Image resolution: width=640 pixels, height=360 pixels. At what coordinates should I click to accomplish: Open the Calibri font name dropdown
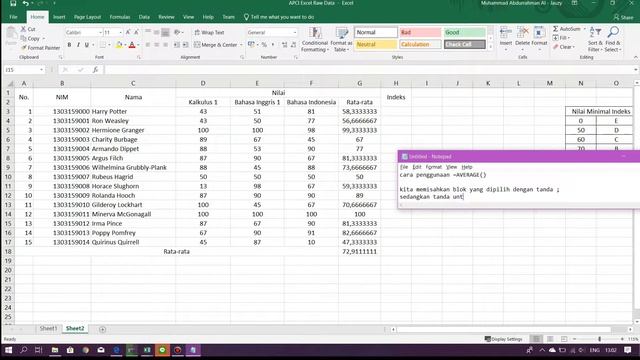(100, 32)
